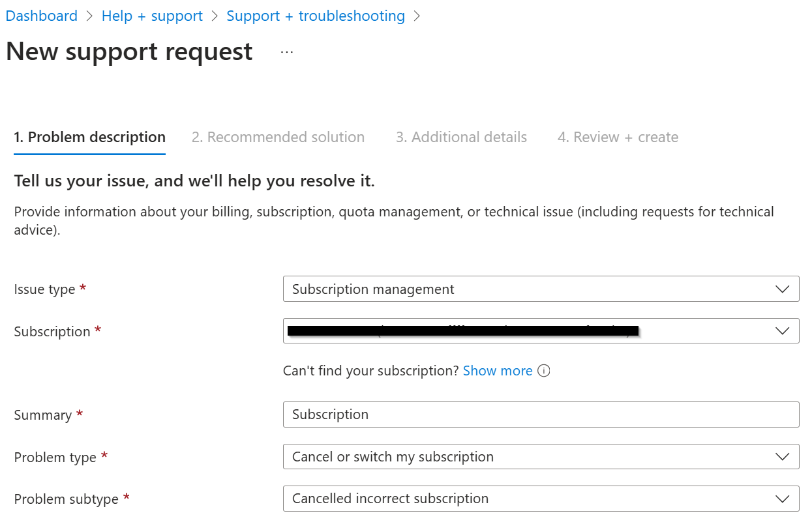Open Help + support from breadcrumb

152,16
